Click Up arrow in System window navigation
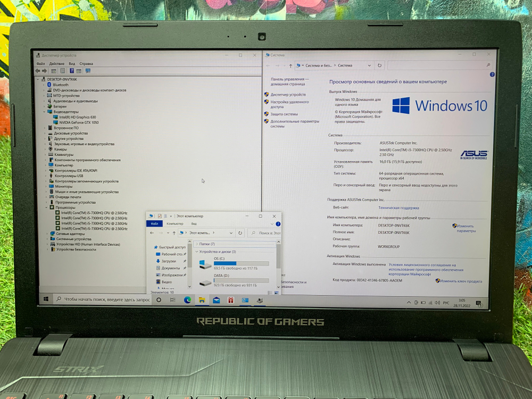Viewport: 532px width, 399px height. [291, 65]
